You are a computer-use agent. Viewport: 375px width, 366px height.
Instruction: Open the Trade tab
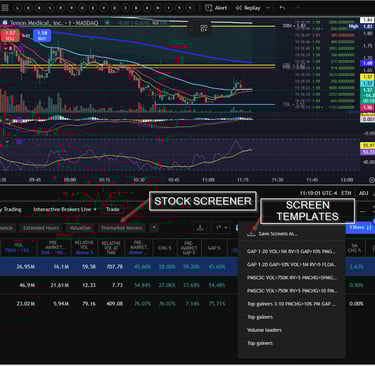(x=113, y=209)
